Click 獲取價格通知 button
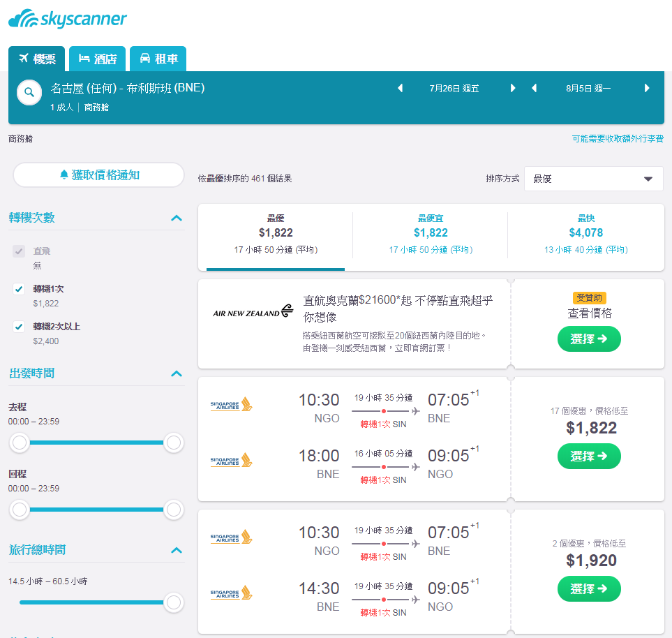 [98, 175]
